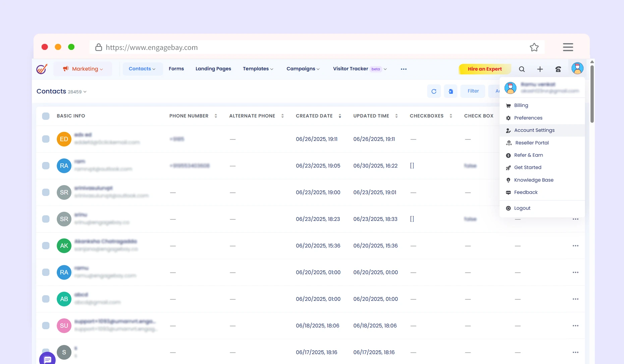This screenshot has width=624, height=364.
Task: Open the chat widget bubble
Action: click(x=47, y=359)
